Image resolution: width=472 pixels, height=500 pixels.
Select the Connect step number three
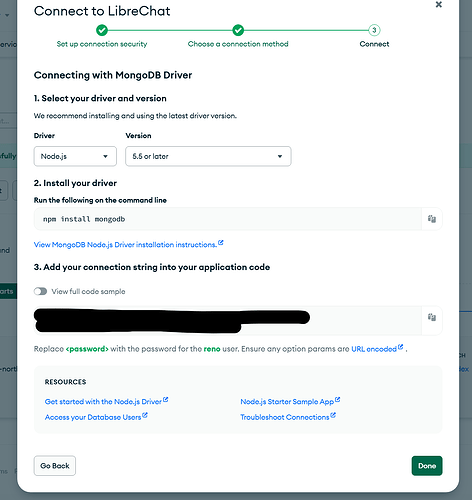(x=374, y=30)
